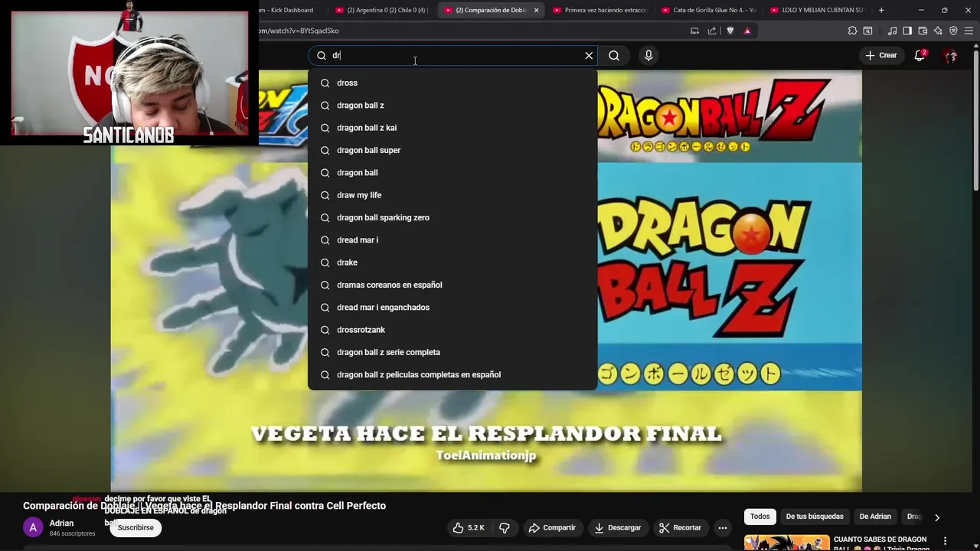Viewport: 980px width, 551px height.
Task: Choose 'dragon ball sparking zero' suggestion
Action: pyautogui.click(x=452, y=217)
